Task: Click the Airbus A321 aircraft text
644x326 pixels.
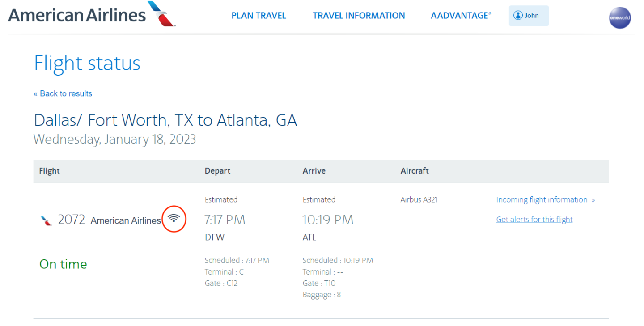Action: pos(419,200)
